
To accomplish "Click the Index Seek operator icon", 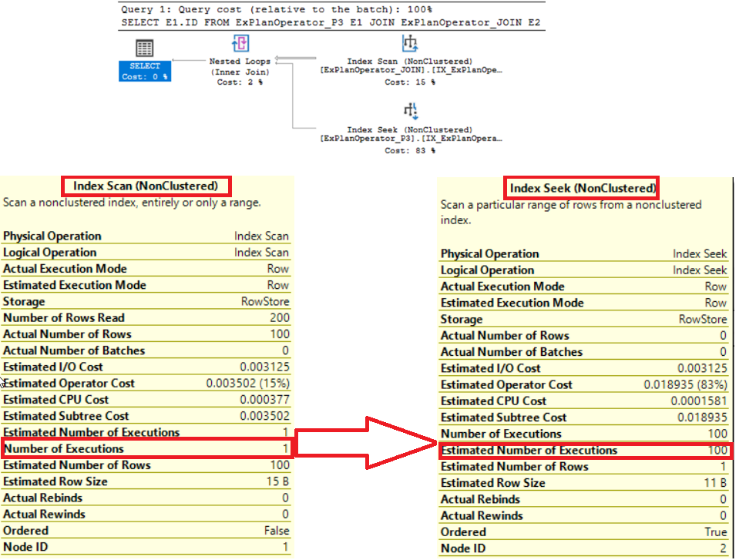I will 410,111.
